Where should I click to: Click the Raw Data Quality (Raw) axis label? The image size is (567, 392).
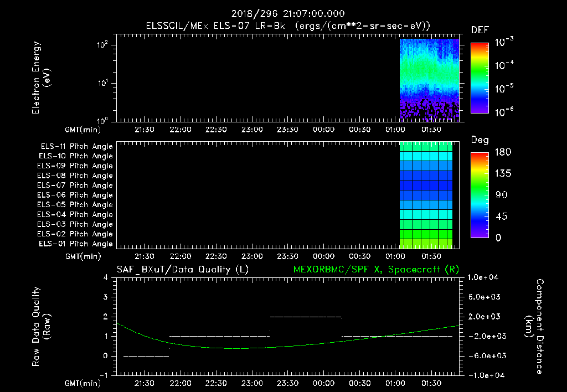41,327
